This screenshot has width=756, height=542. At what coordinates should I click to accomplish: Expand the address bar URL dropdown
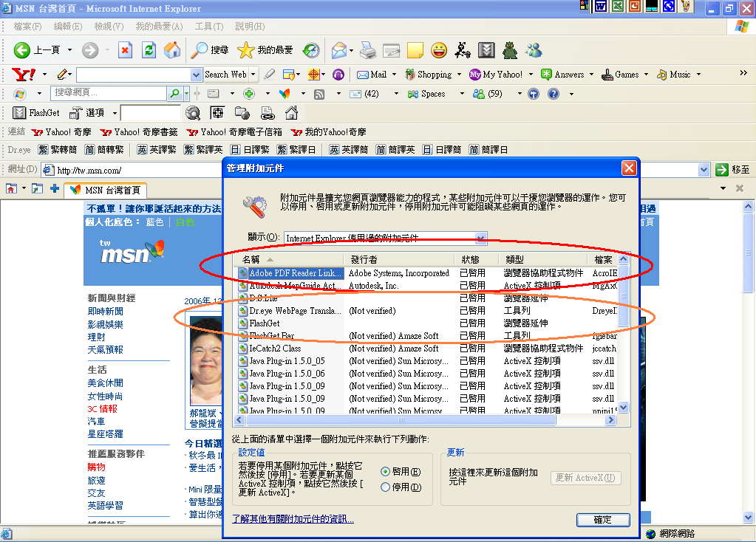click(x=704, y=170)
